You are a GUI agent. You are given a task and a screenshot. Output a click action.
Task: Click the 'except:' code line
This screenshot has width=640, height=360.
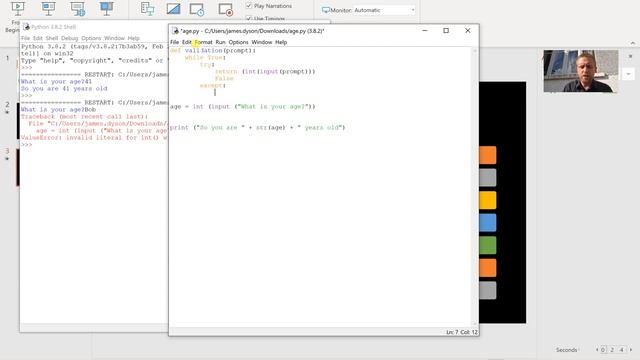pos(213,85)
